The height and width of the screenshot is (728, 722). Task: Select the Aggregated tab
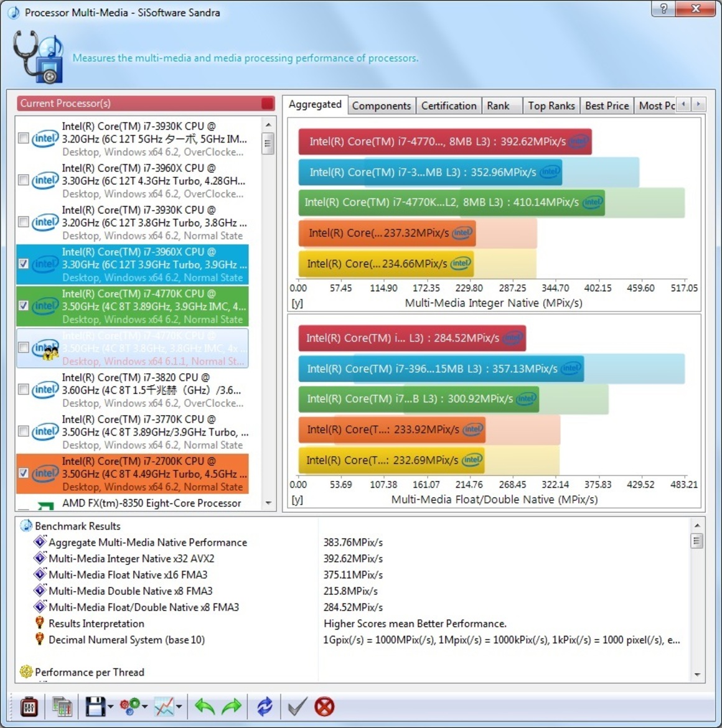pos(315,105)
